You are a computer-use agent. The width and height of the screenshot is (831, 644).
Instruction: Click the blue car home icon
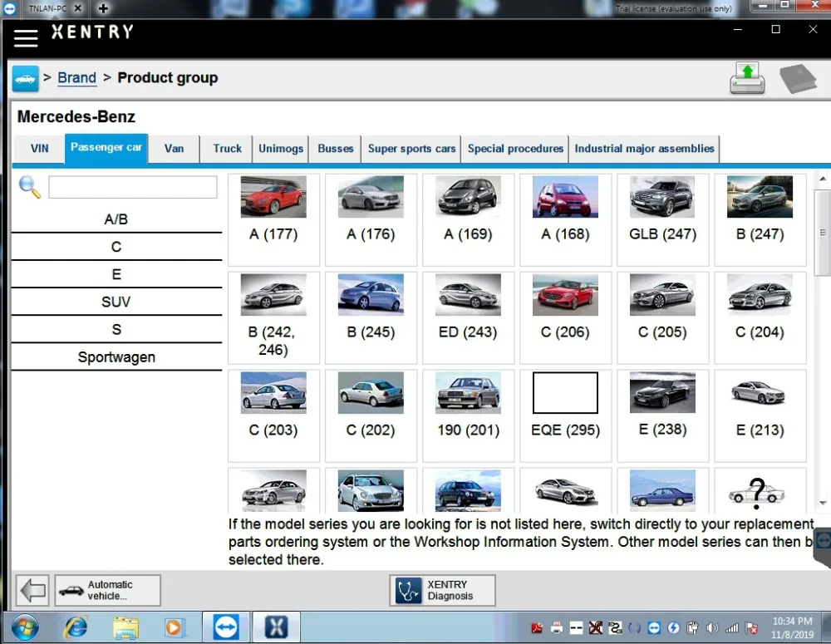pos(26,79)
